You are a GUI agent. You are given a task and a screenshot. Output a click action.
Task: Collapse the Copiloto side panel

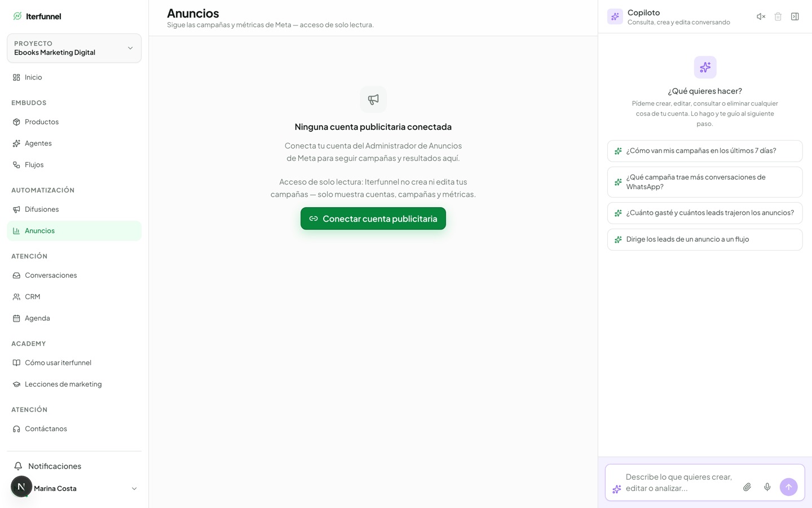pos(795,16)
